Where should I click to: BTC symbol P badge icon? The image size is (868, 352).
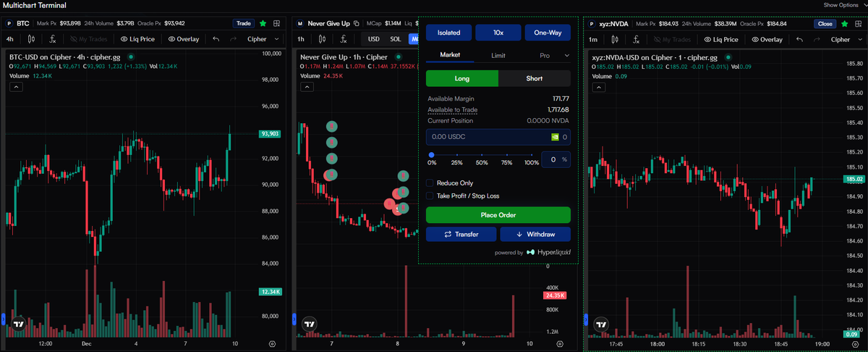coord(9,23)
